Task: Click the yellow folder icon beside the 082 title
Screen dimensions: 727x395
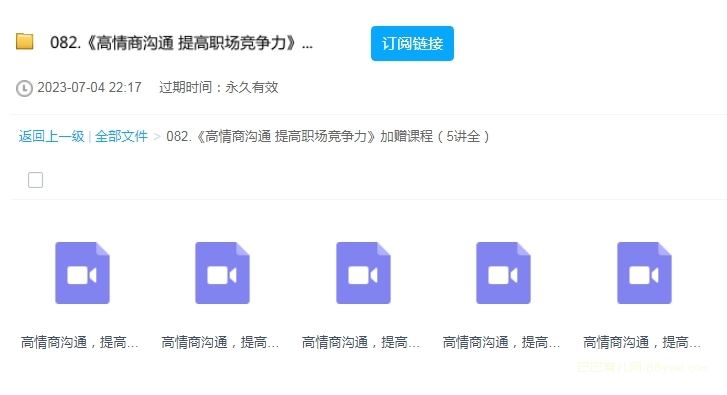Action: pos(25,41)
